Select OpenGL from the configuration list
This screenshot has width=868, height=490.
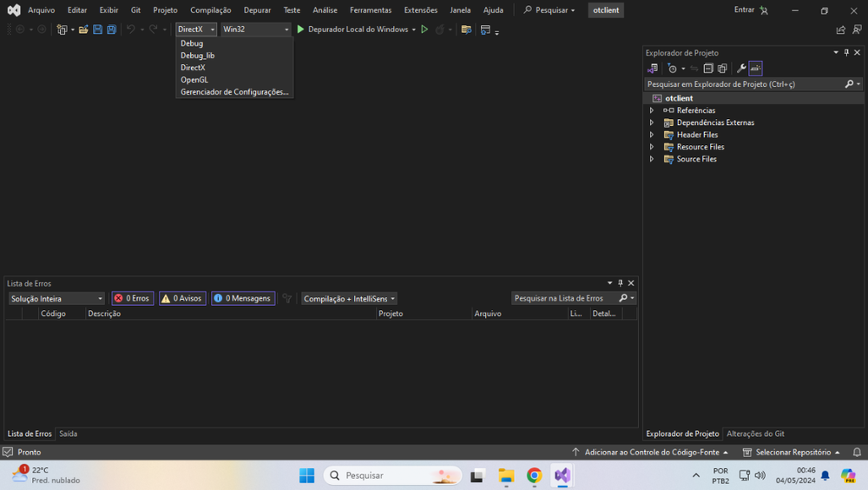pyautogui.click(x=194, y=80)
